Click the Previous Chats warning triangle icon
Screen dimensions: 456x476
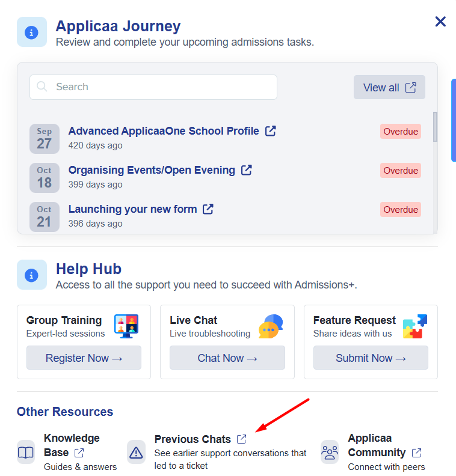(x=137, y=452)
